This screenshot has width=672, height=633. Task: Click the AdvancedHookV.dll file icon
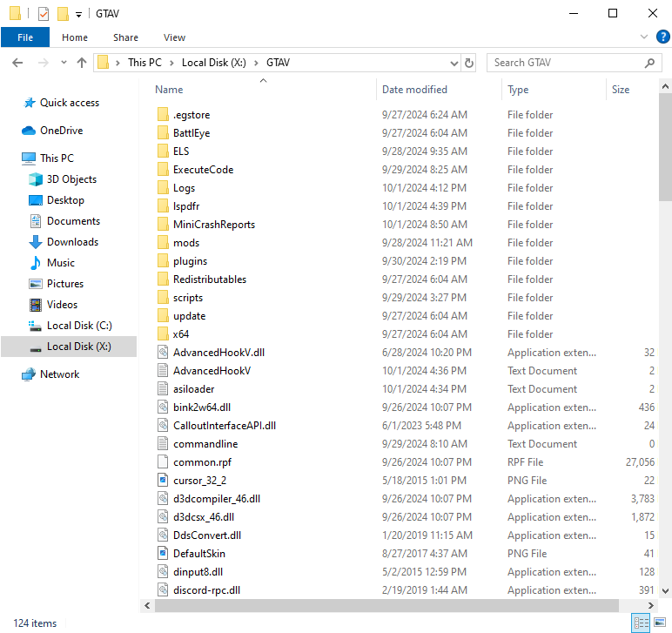click(163, 353)
